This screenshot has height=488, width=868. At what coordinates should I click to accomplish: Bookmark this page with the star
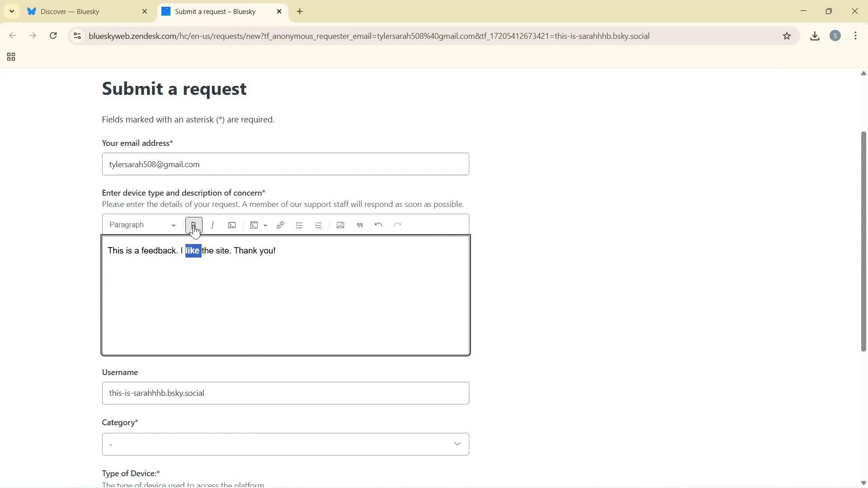tap(787, 36)
